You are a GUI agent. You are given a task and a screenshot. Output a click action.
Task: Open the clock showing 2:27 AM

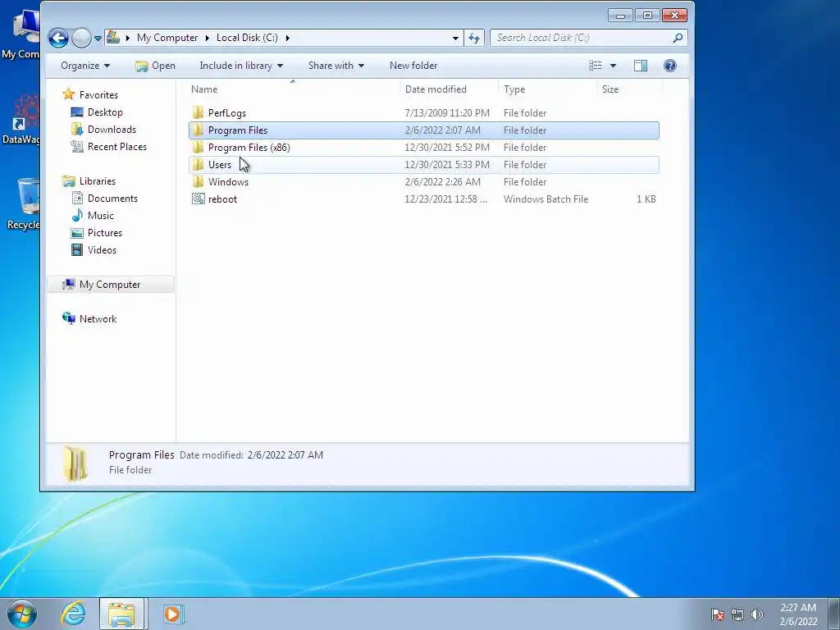click(x=798, y=614)
